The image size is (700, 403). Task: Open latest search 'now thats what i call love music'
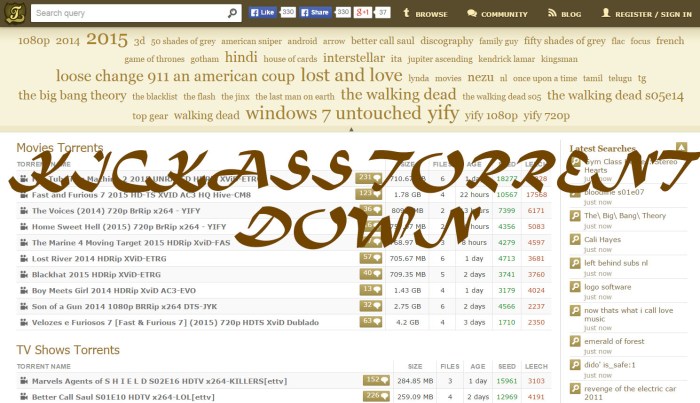[x=629, y=315]
